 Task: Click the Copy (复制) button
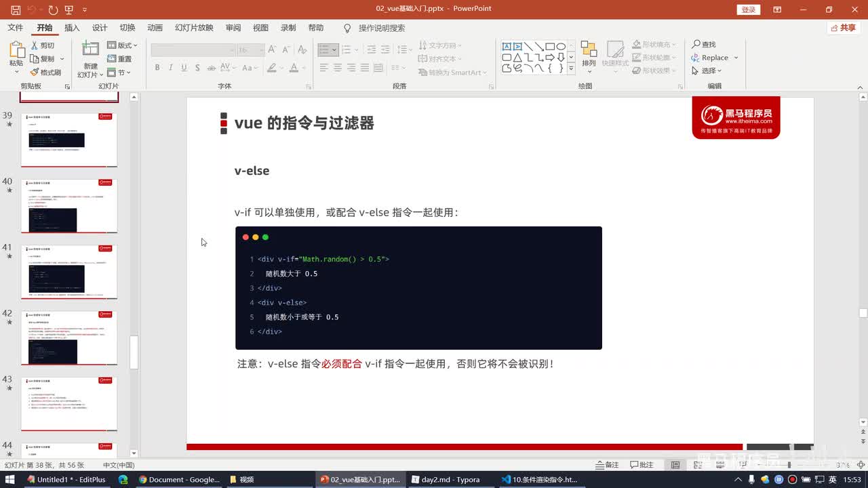(x=43, y=59)
